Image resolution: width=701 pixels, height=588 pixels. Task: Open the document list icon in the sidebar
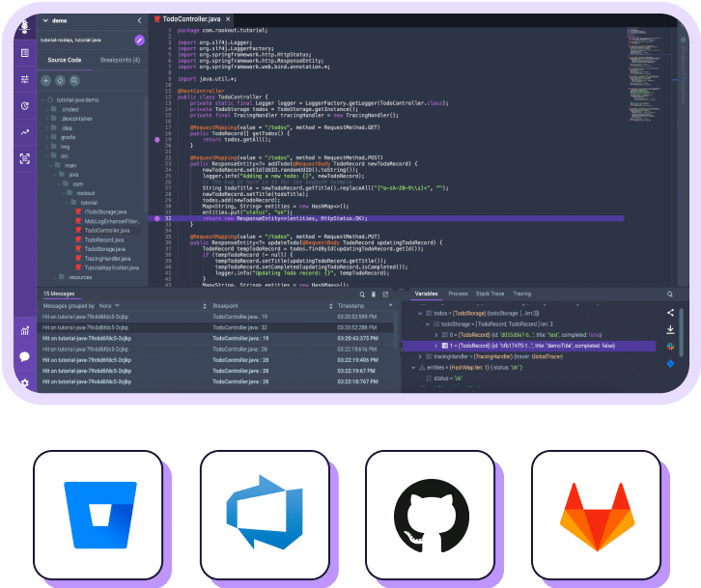[25, 53]
